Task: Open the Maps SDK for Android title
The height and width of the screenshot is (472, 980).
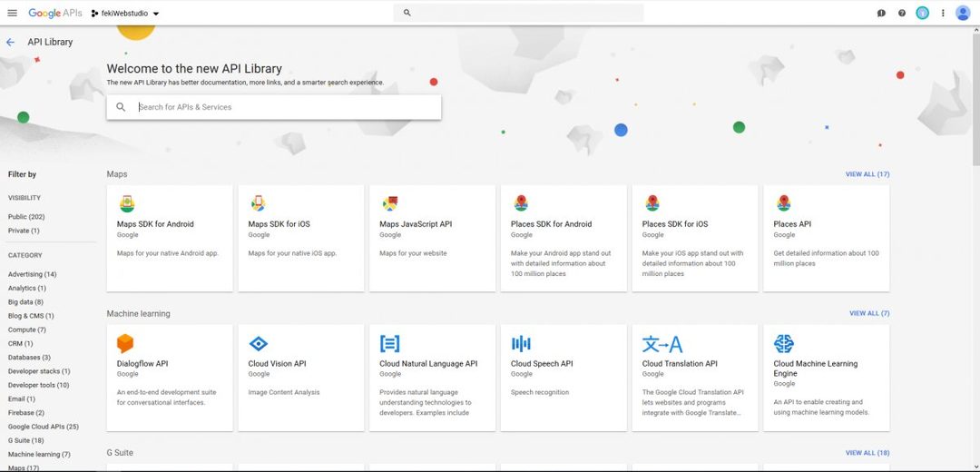Action: [x=155, y=224]
